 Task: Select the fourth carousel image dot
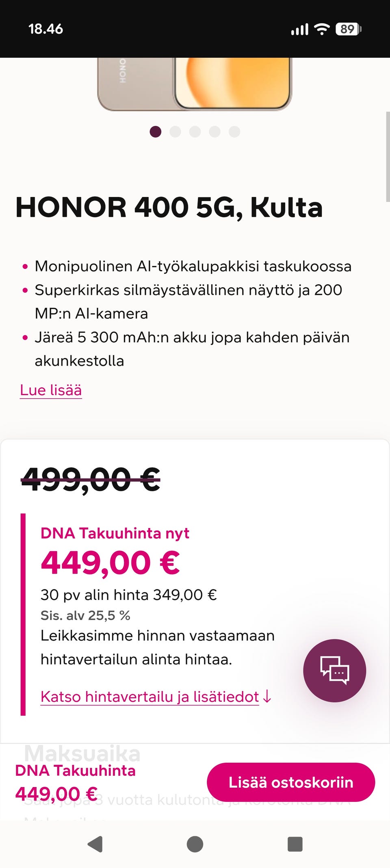(x=215, y=132)
